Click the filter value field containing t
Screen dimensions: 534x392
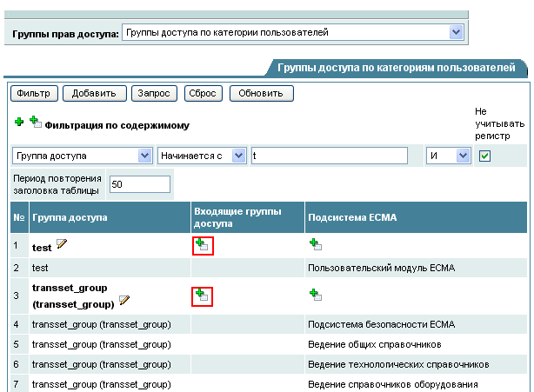pyautogui.click(x=330, y=156)
